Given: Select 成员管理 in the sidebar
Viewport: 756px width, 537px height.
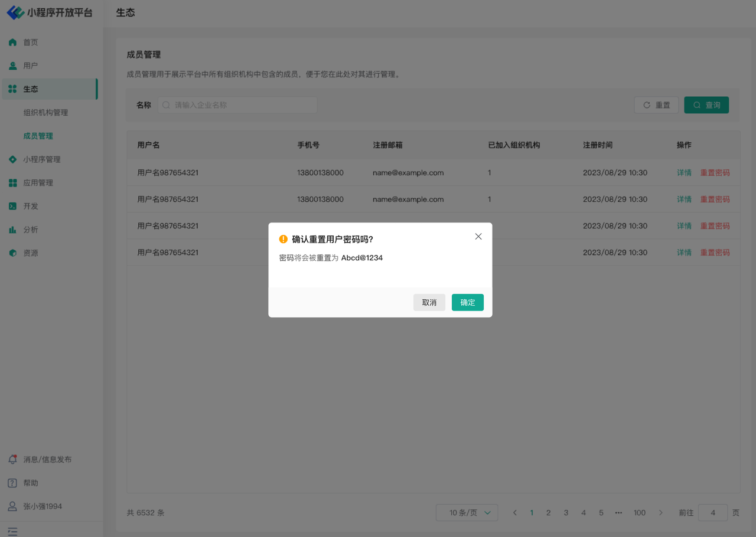Looking at the screenshot, I should pyautogui.click(x=38, y=136).
